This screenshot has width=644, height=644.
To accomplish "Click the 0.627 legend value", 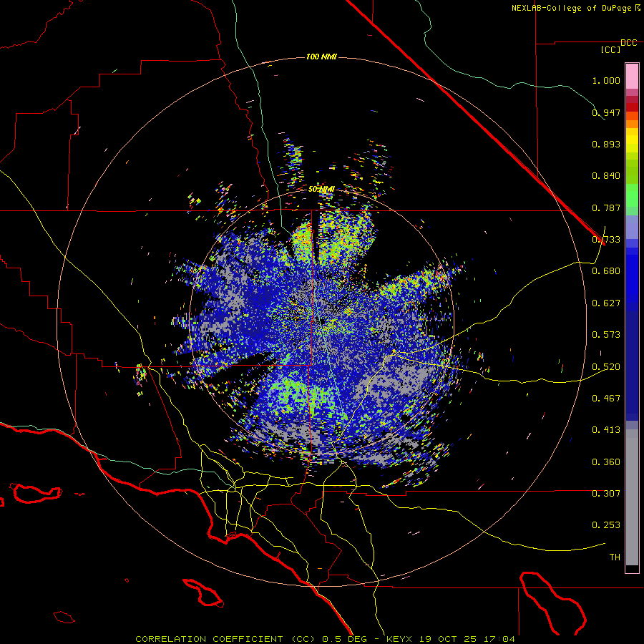I will click(606, 303).
